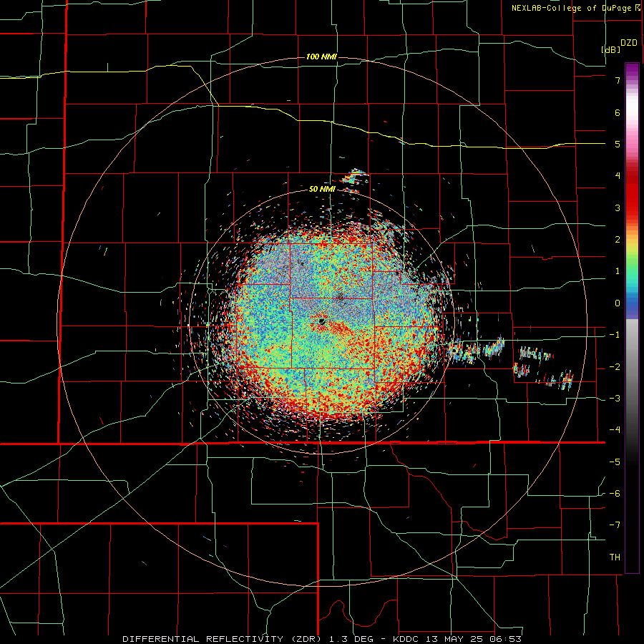Click the positive "6" scale tick label
This screenshot has height=644, width=644.
pyautogui.click(x=618, y=112)
